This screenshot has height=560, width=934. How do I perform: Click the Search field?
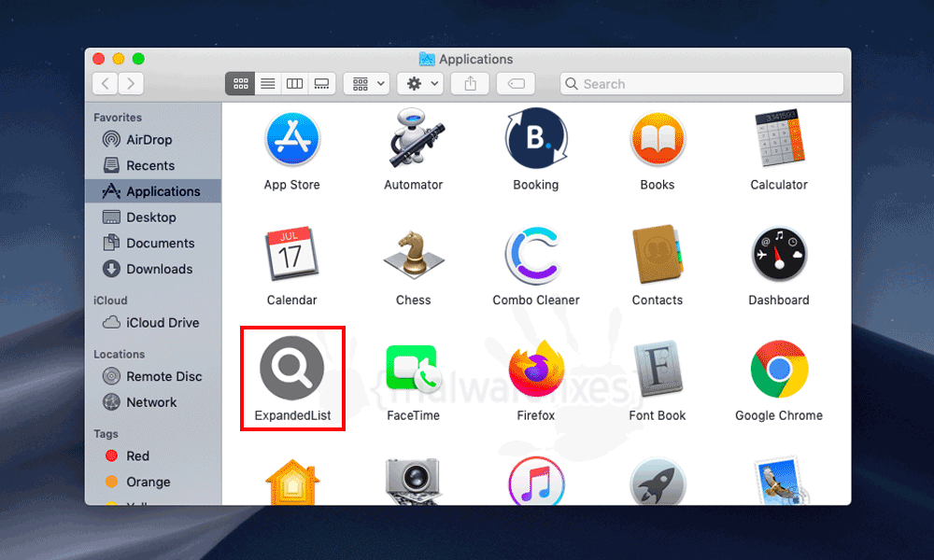[701, 84]
